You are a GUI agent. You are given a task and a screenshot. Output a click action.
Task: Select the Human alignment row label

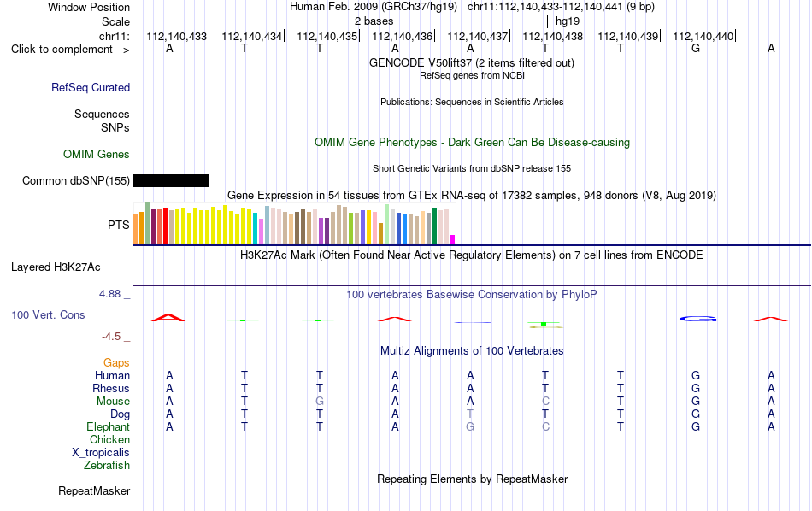tap(112, 375)
